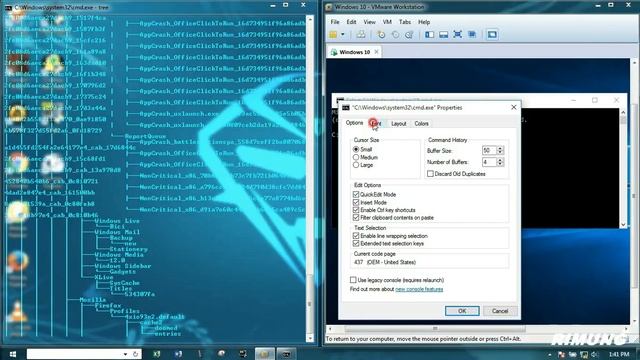
Task: Enter full screen mode in VMware
Action: pyautogui.click(x=458, y=35)
